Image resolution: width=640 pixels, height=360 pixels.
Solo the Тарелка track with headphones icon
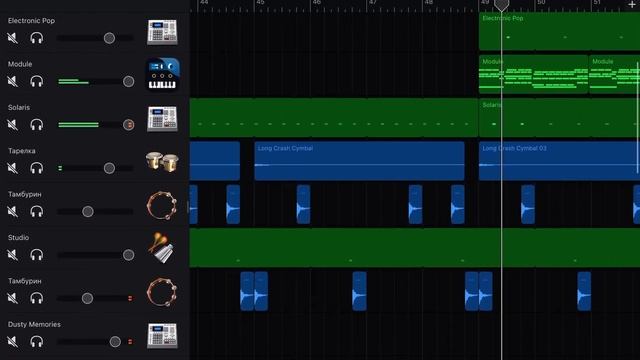click(37, 168)
